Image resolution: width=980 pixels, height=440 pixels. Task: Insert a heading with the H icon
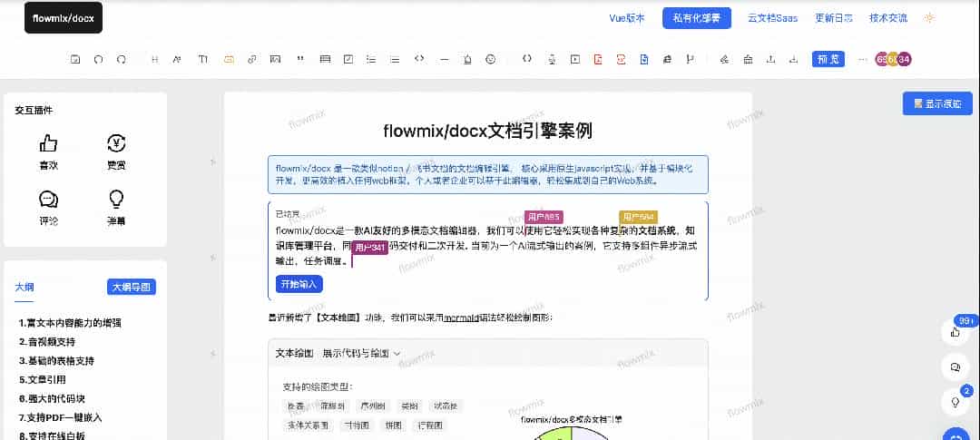coord(155,59)
